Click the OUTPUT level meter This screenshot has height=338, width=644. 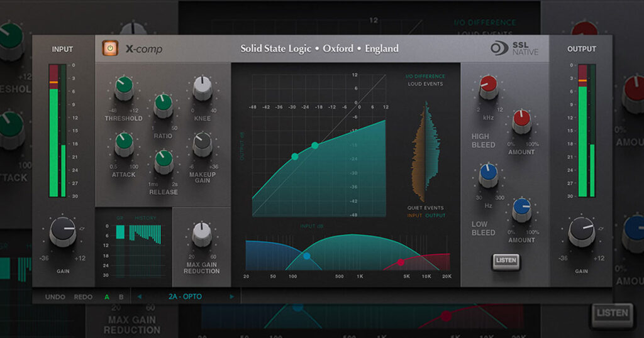[587, 131]
